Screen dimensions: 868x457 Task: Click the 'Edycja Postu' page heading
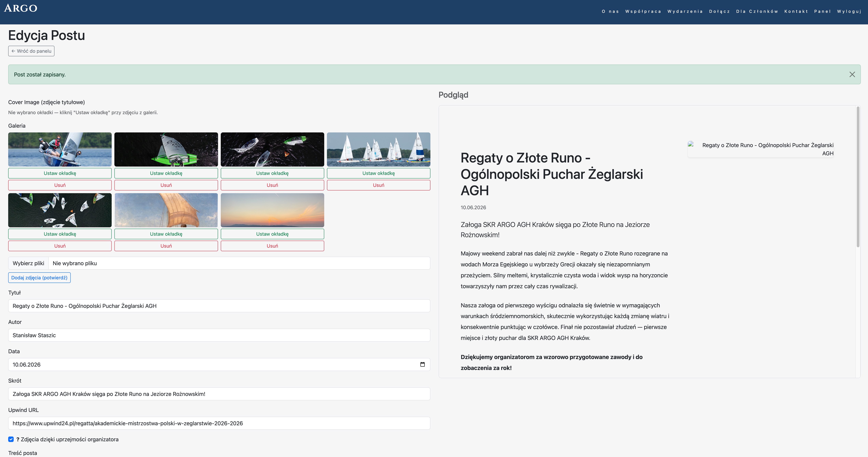46,35
